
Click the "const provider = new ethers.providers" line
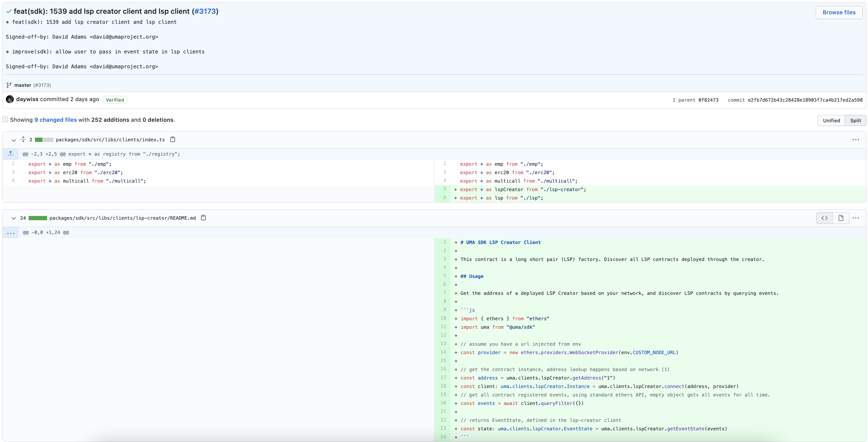569,352
